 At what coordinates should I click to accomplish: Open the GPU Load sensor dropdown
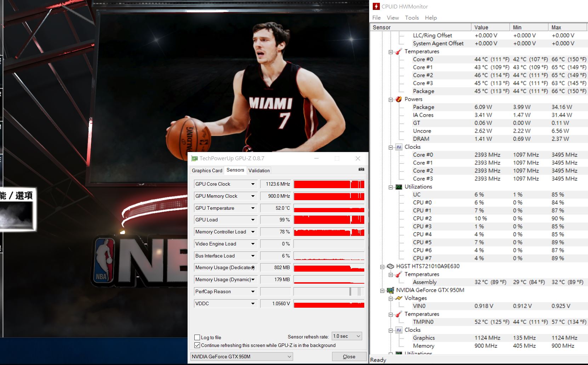[253, 220]
